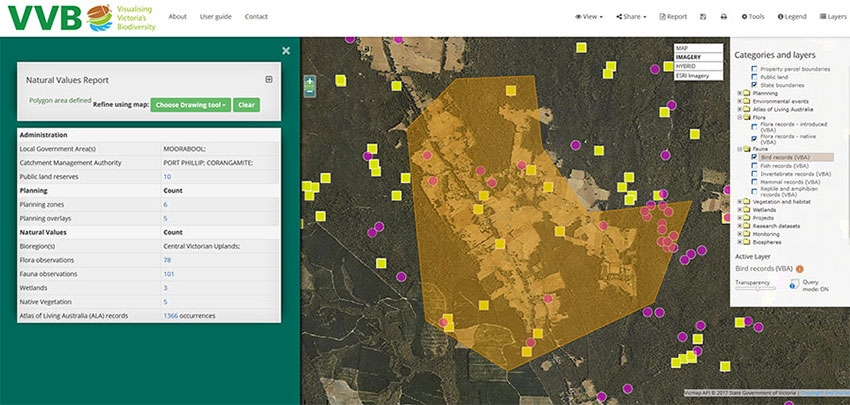Open the Legend panel
This screenshot has width=850, height=405.
792,17
